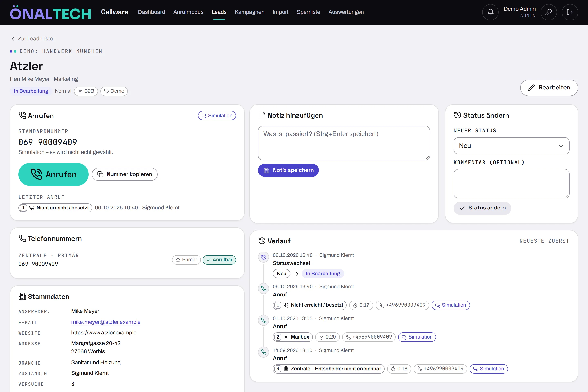Click phone icon of 01.10.2026 Anruf entry
This screenshot has width=588, height=392.
[264, 321]
